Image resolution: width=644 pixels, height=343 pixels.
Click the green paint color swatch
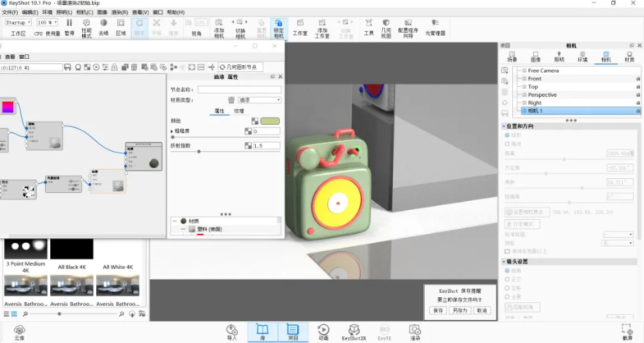(269, 121)
